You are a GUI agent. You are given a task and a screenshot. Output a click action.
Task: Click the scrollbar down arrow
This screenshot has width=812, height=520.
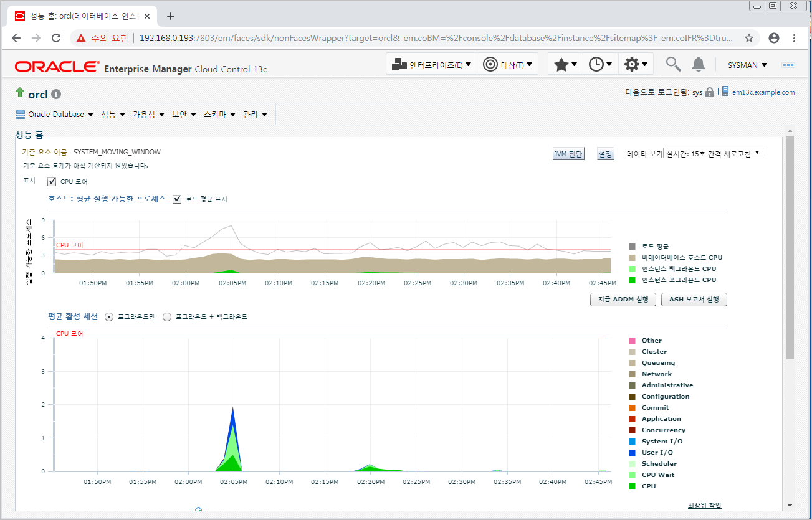click(790, 505)
